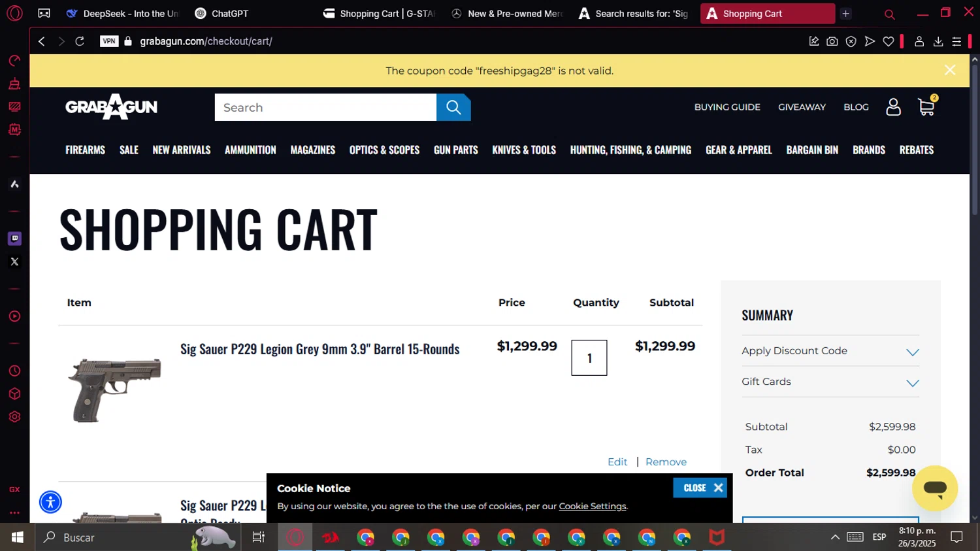Click the browser reload button
The image size is (980, 551).
[x=80, y=41]
